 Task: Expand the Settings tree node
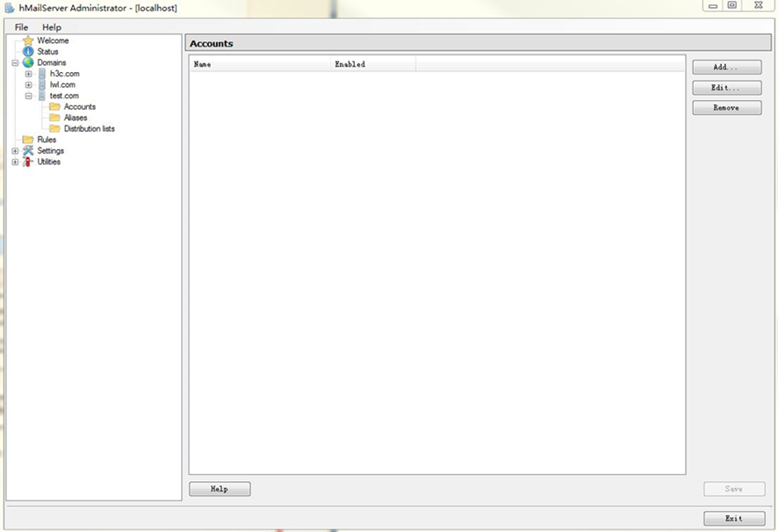pos(15,151)
